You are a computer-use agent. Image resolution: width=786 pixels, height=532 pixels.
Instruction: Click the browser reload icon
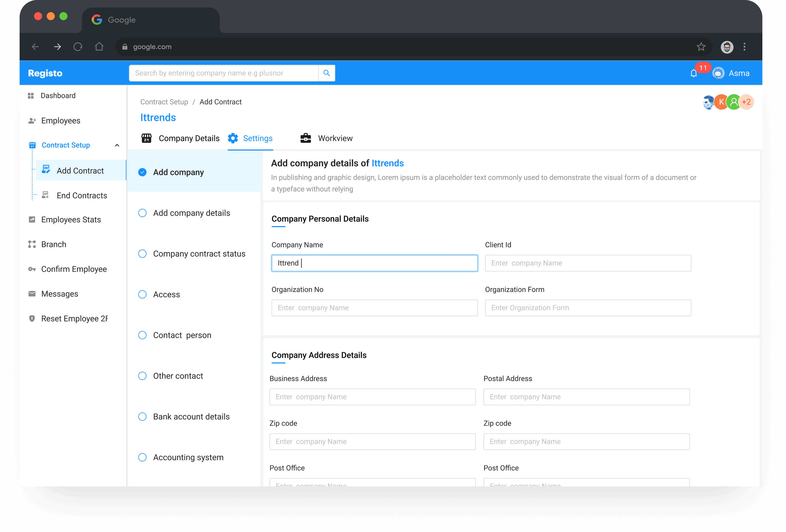[x=78, y=47]
